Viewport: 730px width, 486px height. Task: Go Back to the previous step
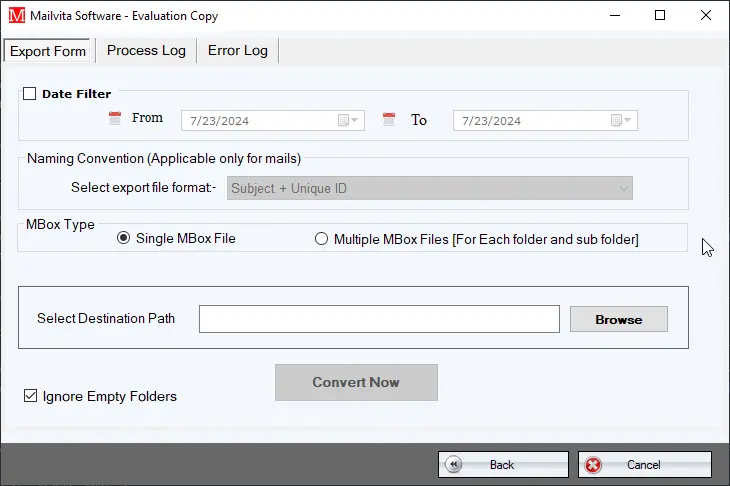(x=503, y=464)
